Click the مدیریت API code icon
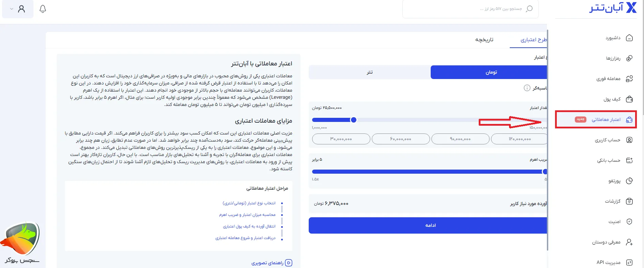 [629, 263]
